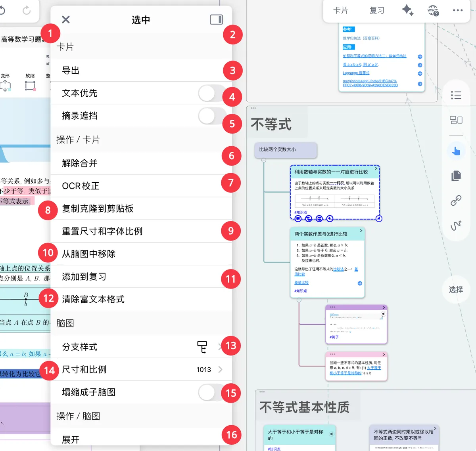Open 尺寸和比例 1013 submenu chevron
Screen dimensions: 476x451
click(220, 369)
